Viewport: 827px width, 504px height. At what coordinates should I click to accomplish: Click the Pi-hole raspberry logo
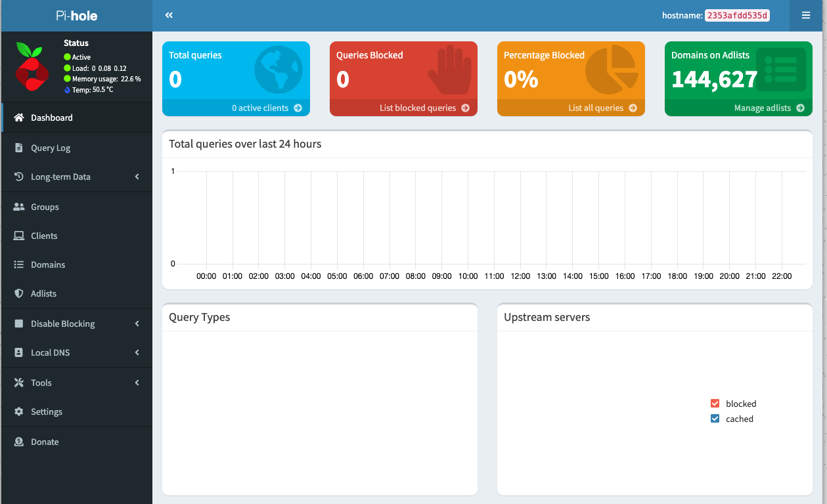30,66
